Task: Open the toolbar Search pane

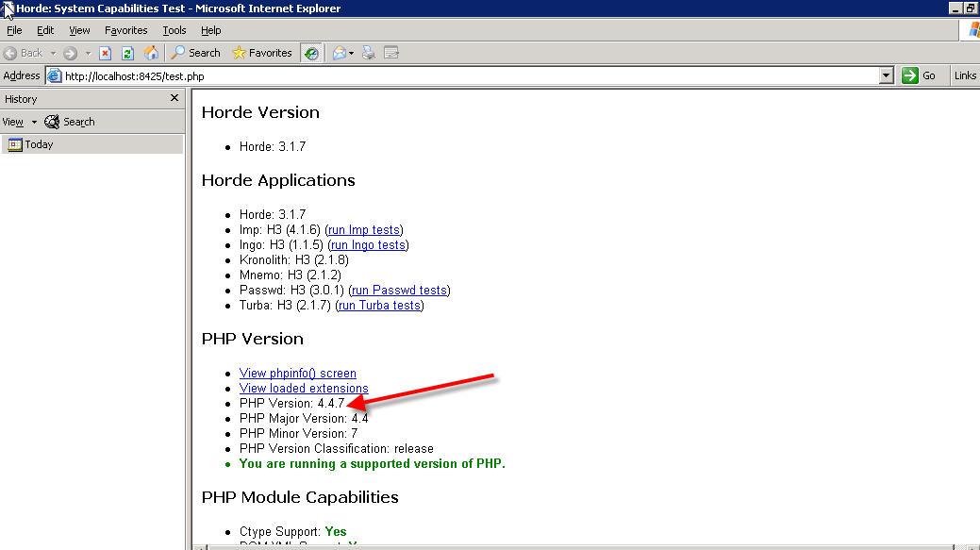Action: coord(195,53)
